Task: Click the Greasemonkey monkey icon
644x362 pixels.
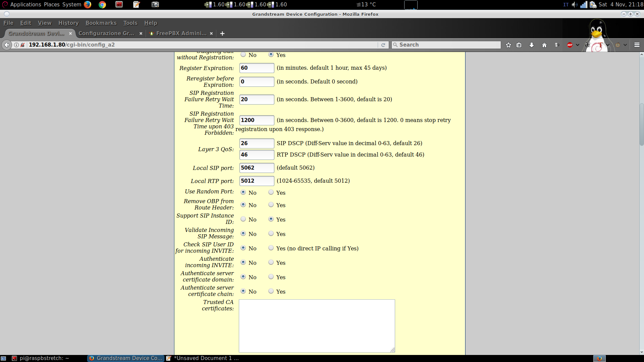Action: click(618, 45)
